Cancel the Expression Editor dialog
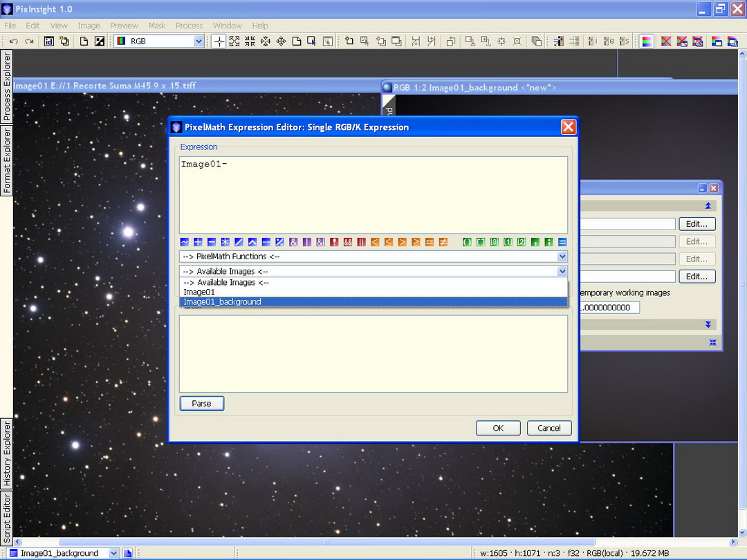 [548, 428]
